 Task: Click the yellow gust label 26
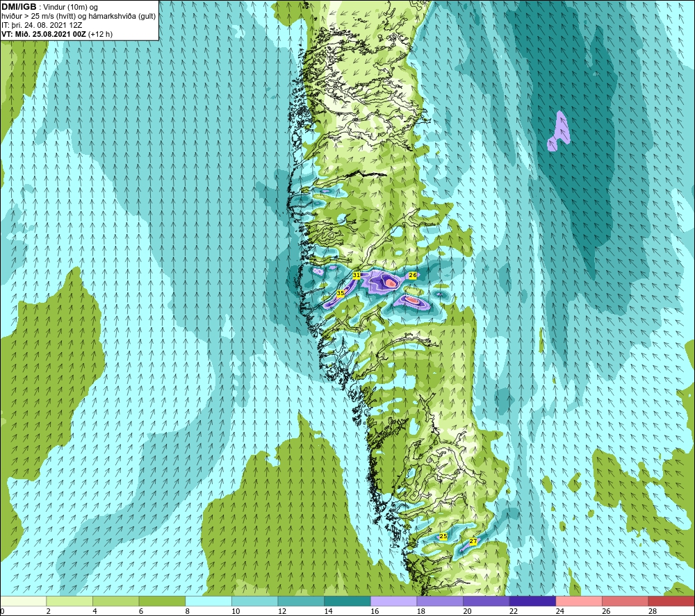413,276
